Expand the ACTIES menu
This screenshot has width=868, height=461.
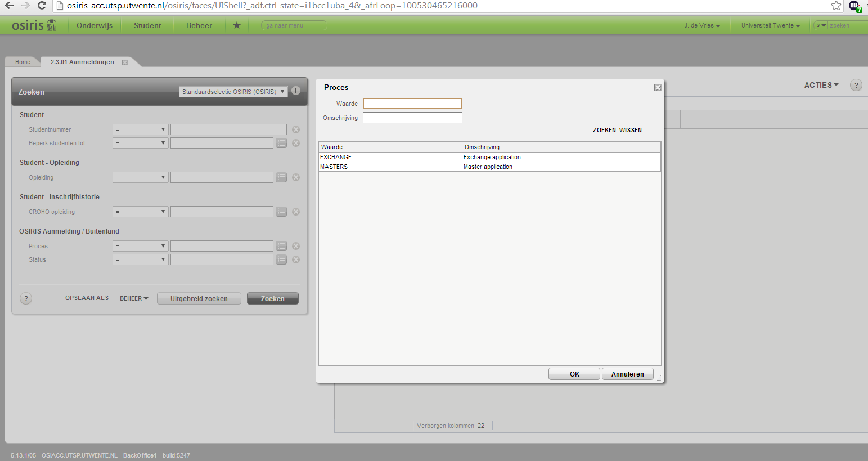click(x=821, y=85)
